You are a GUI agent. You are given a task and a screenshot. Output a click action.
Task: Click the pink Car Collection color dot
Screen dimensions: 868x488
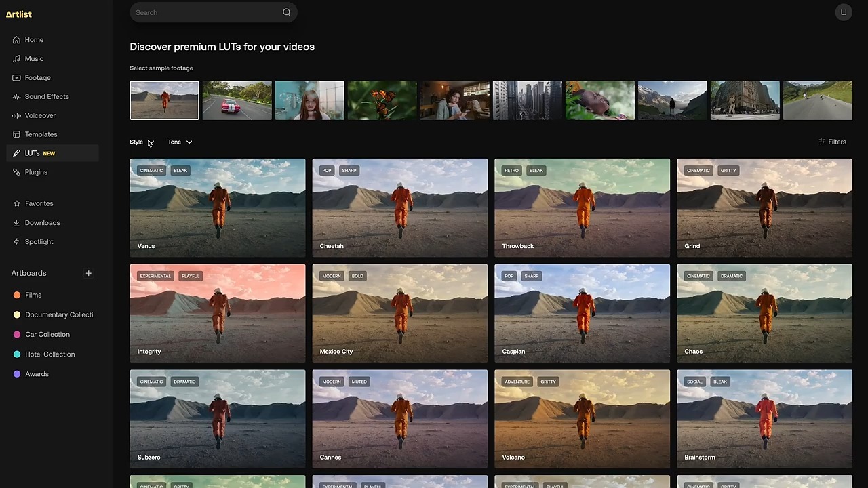coord(17,334)
